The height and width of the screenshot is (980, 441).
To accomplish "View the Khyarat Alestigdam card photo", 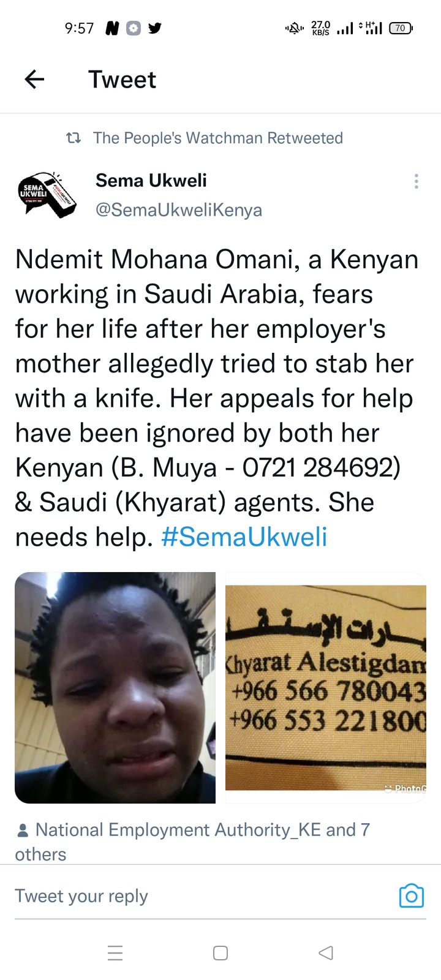I will tap(326, 688).
